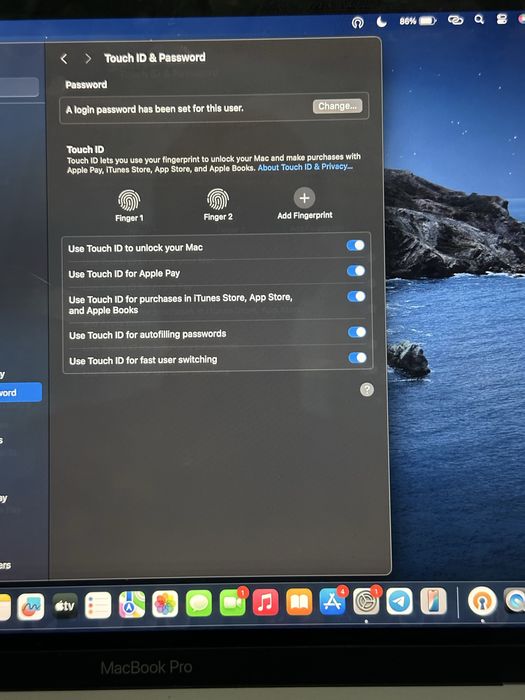Go back with the left chevron
Viewport: 525px width, 700px height.
pos(64,58)
